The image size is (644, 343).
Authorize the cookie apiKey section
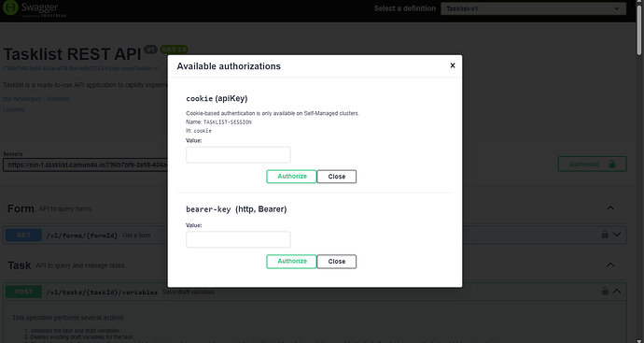click(x=291, y=177)
